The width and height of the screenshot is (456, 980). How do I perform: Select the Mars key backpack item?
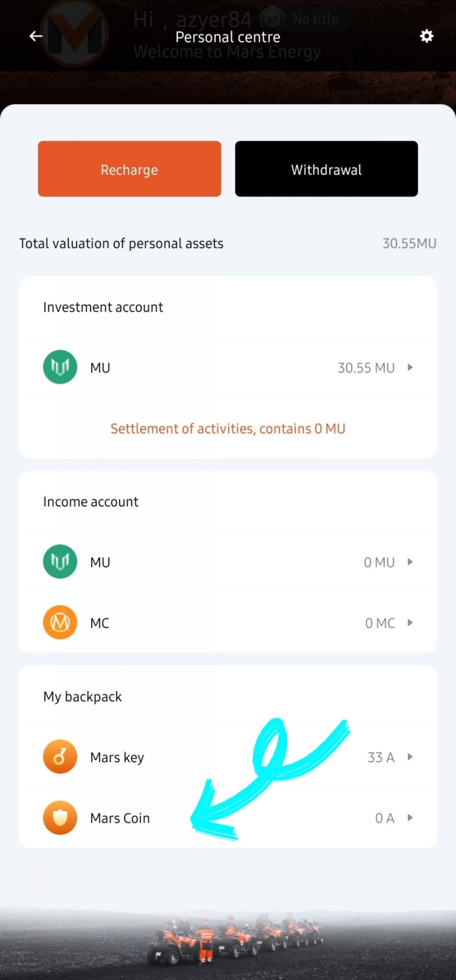click(x=117, y=757)
